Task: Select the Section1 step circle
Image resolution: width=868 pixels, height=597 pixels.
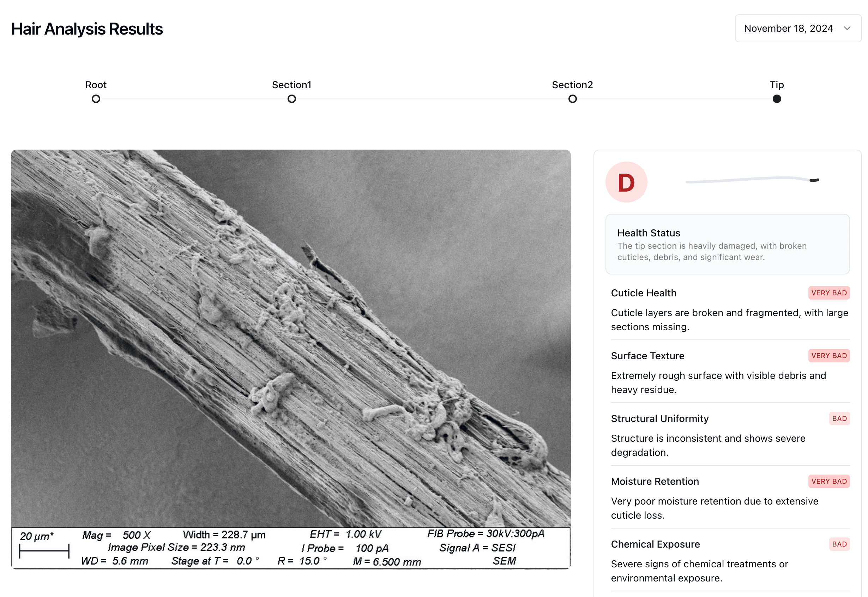Action: pyautogui.click(x=292, y=99)
